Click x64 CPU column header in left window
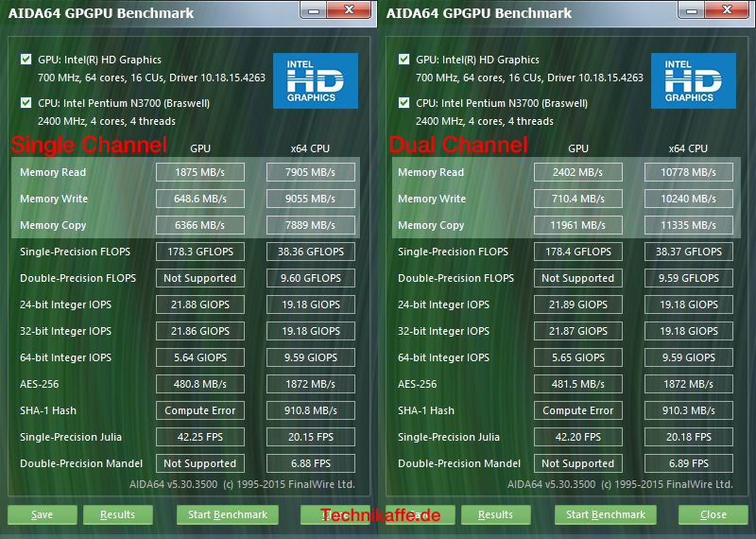The height and width of the screenshot is (539, 756). (310, 148)
